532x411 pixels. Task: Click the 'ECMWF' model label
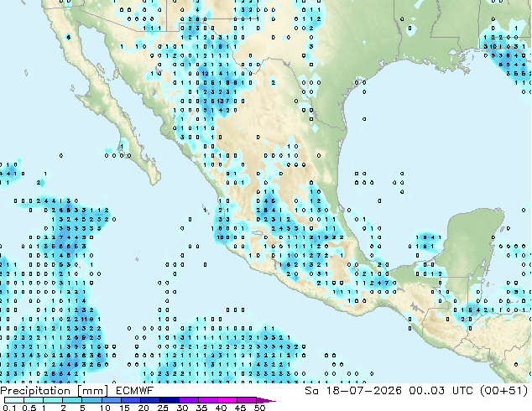point(135,391)
